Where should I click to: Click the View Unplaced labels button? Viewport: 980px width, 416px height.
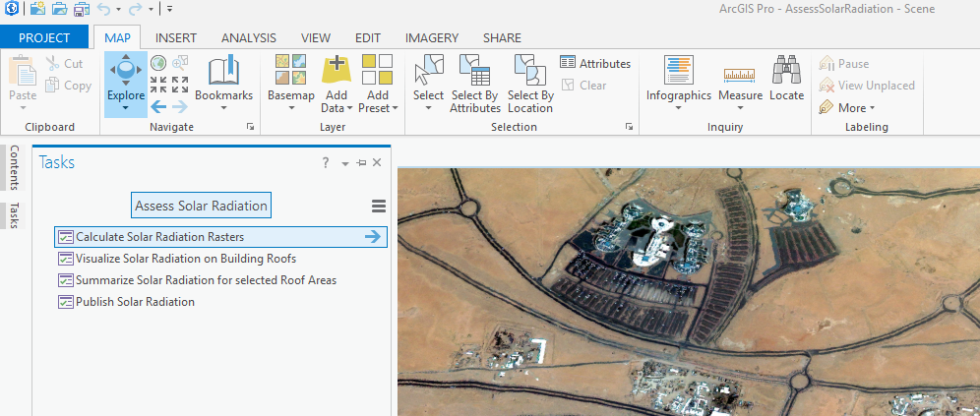click(867, 85)
